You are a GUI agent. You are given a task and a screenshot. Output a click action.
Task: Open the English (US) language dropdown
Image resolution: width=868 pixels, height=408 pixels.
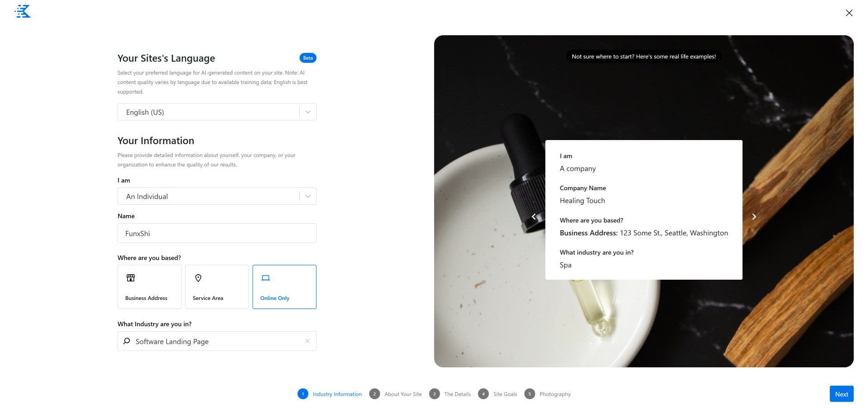click(x=217, y=112)
